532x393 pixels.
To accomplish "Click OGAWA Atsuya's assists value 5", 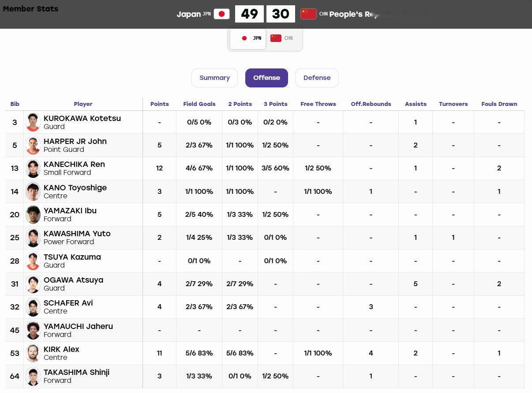I will [x=416, y=284].
